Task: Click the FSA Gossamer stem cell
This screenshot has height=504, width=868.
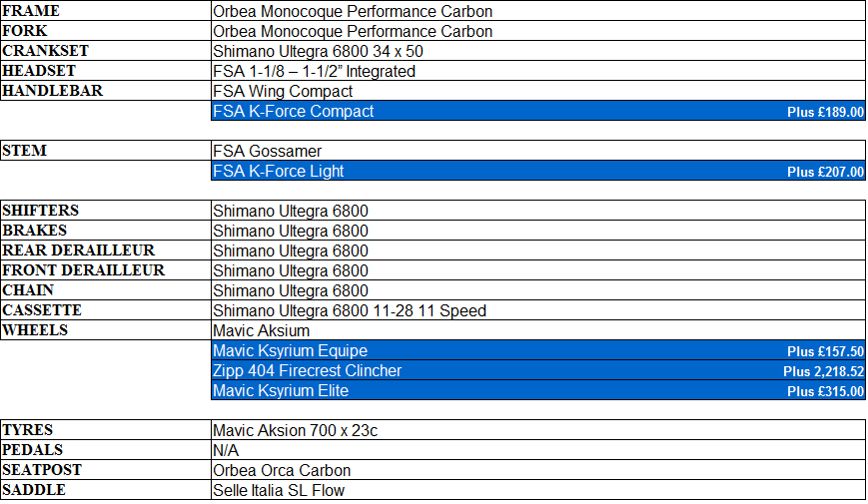Action: pos(268,152)
